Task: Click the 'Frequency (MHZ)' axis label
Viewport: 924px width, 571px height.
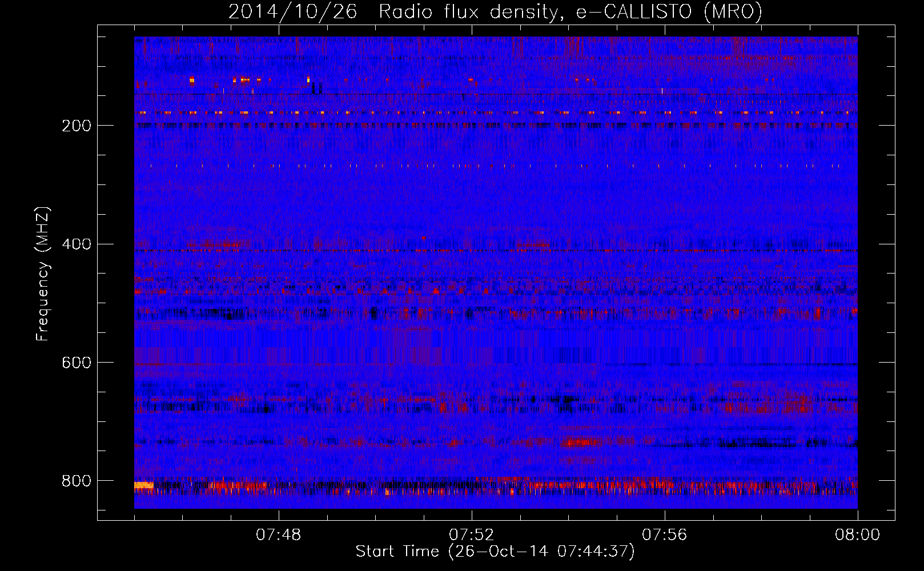Action: click(43, 274)
